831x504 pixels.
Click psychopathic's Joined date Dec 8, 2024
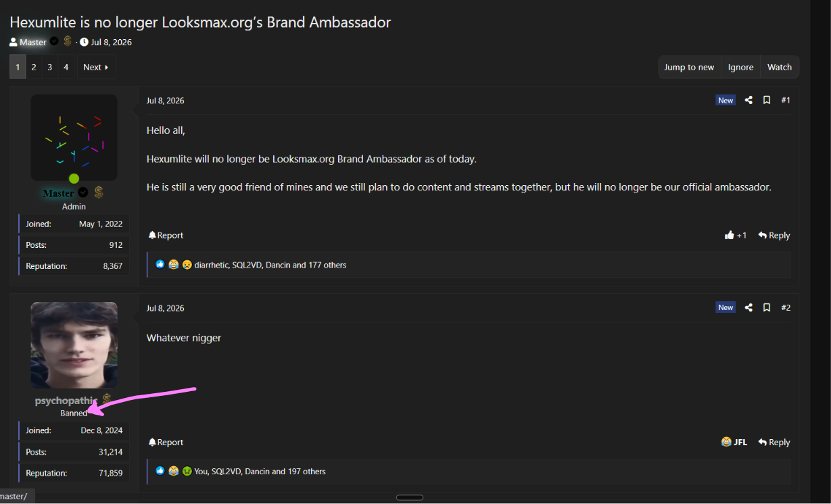[x=101, y=430]
